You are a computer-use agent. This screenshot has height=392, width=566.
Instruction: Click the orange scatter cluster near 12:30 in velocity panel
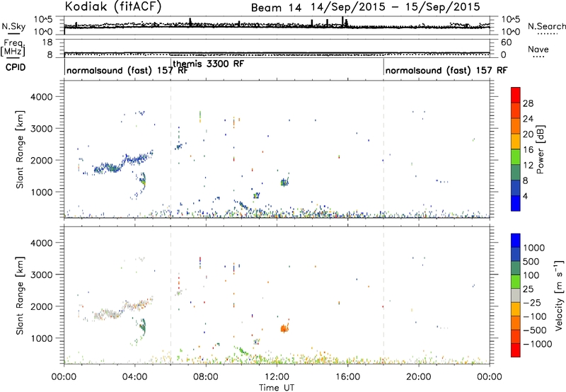285,328
